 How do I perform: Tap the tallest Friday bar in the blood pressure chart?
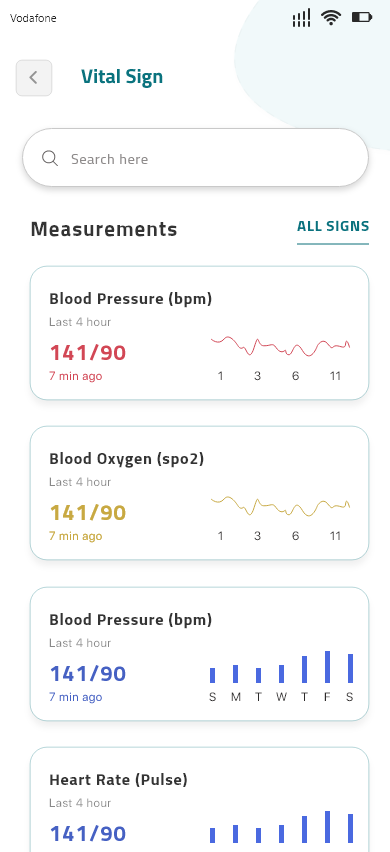[328, 667]
